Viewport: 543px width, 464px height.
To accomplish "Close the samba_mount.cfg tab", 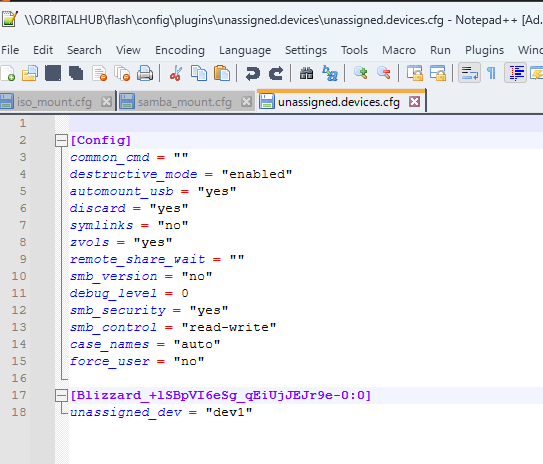I will [246, 102].
